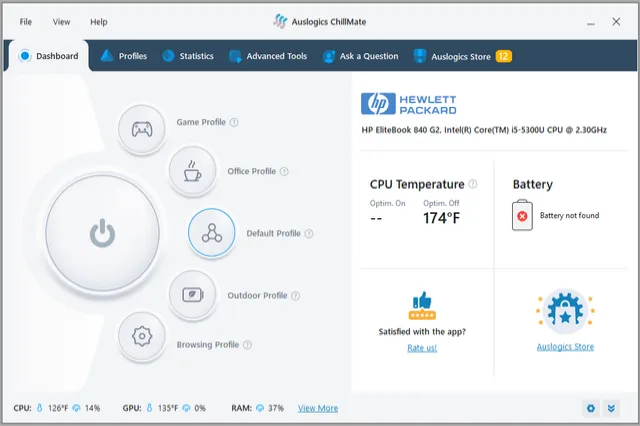Show info tooltip next to Outdoor Profile
This screenshot has width=640, height=426.
[296, 295]
